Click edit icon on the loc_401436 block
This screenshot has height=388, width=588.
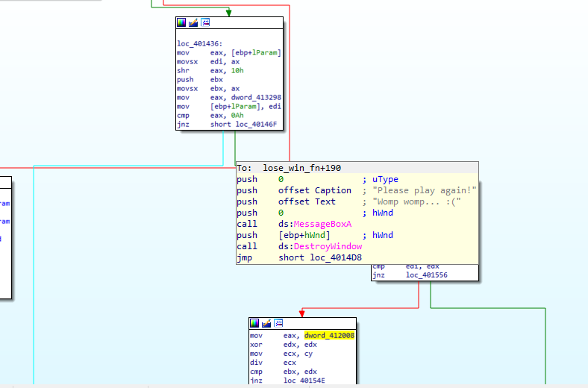coord(193,24)
